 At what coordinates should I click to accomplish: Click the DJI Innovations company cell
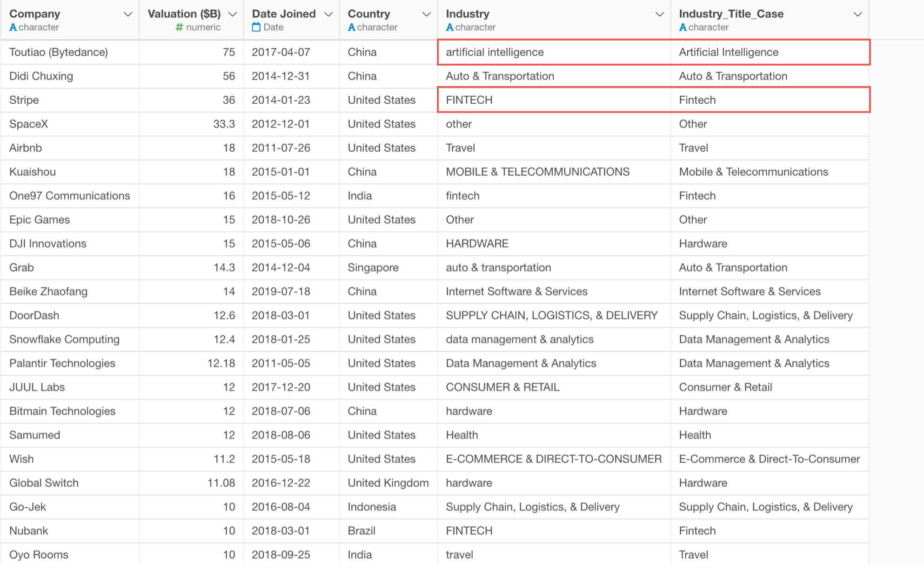[x=70, y=244]
